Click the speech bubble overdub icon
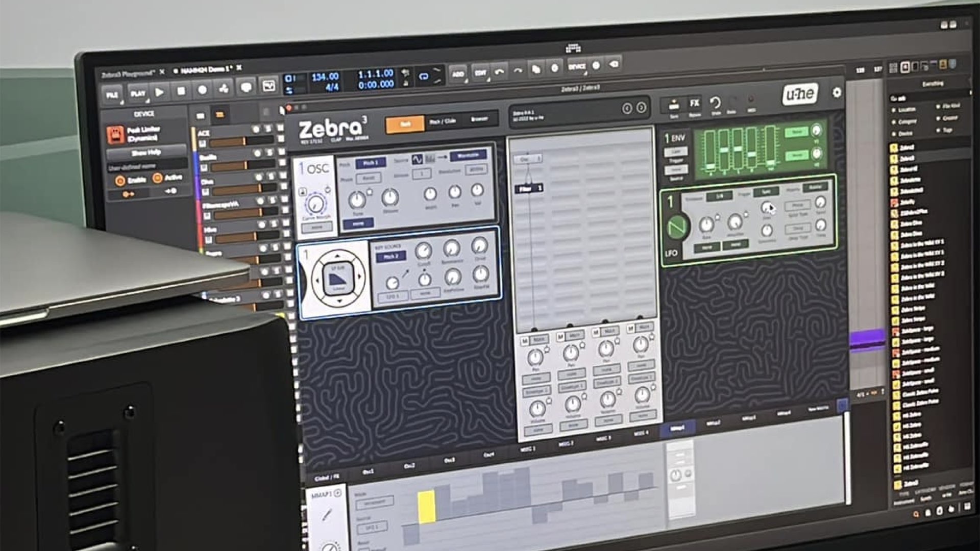Viewport: 980px width, 551px height. pyautogui.click(x=246, y=87)
